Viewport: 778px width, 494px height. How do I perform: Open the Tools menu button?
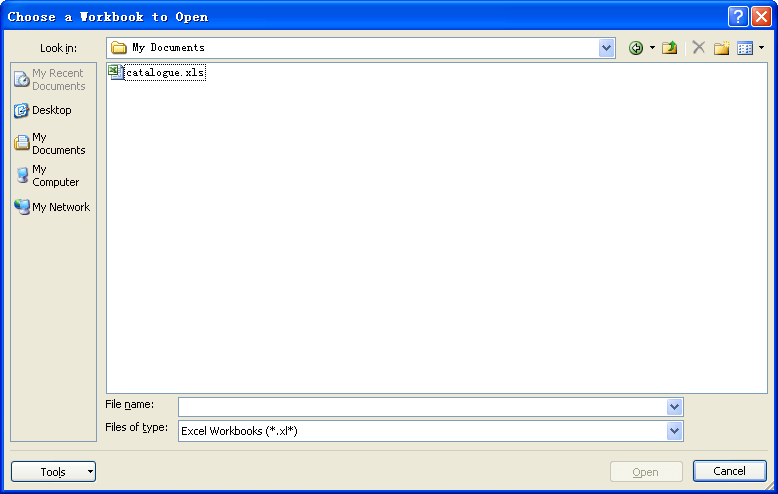(54, 472)
